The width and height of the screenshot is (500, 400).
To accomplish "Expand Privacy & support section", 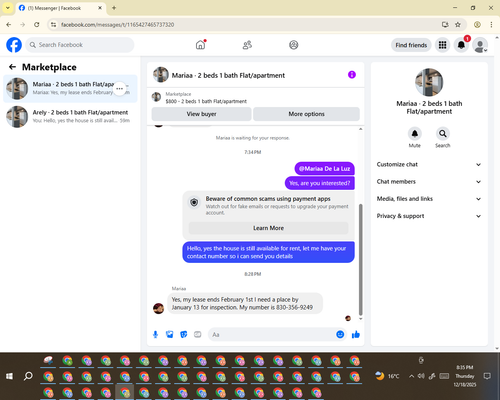I will [x=429, y=216].
